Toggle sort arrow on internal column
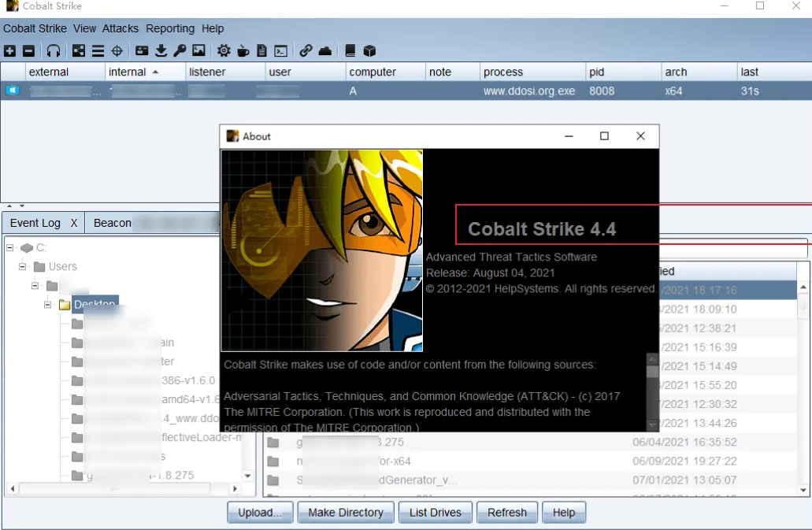Image resolution: width=812 pixels, height=530 pixels. (155, 72)
